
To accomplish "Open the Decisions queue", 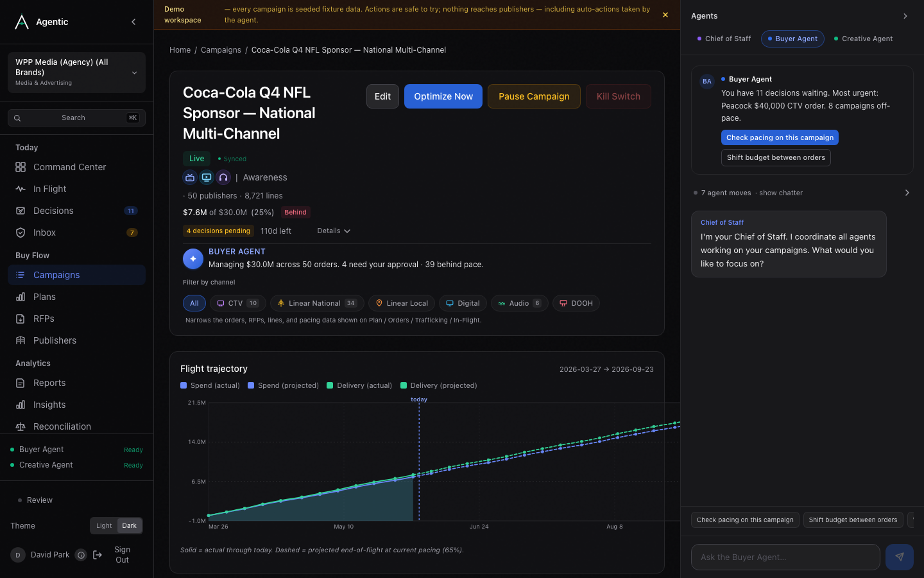I will [76, 211].
